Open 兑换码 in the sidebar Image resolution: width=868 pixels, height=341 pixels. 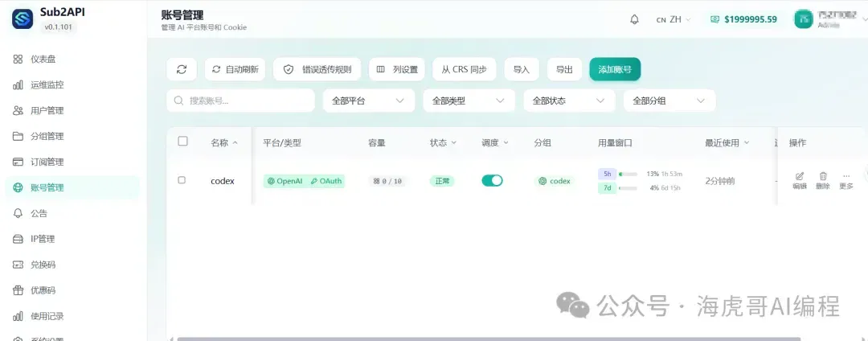(72, 265)
